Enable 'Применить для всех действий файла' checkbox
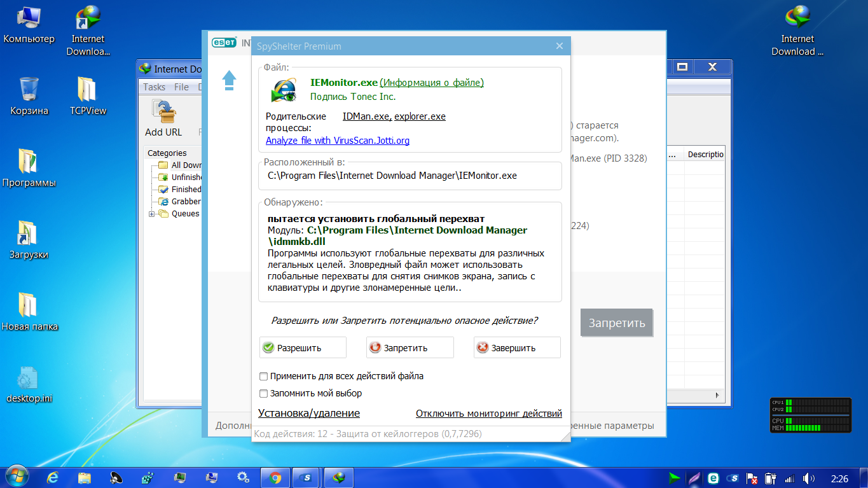This screenshot has width=868, height=488. (264, 376)
